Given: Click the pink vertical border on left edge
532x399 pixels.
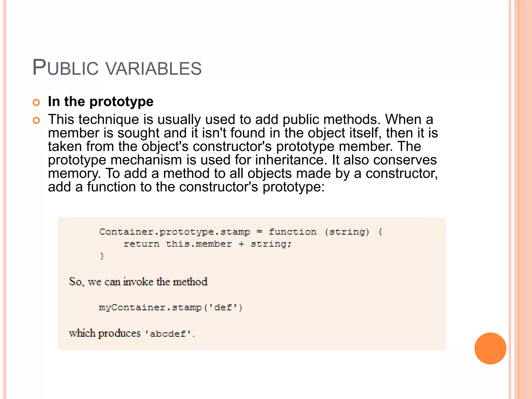Looking at the screenshot, I should click(4, 199).
